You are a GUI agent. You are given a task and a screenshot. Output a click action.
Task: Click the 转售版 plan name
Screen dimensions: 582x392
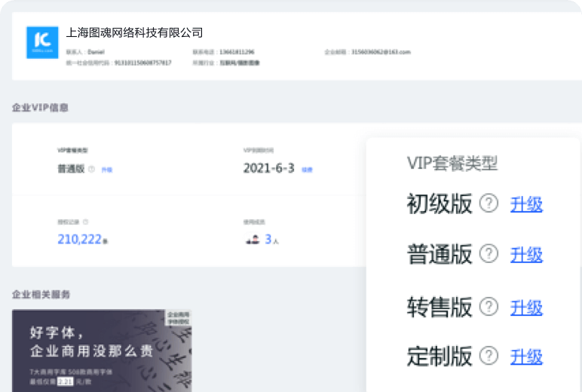click(x=440, y=307)
